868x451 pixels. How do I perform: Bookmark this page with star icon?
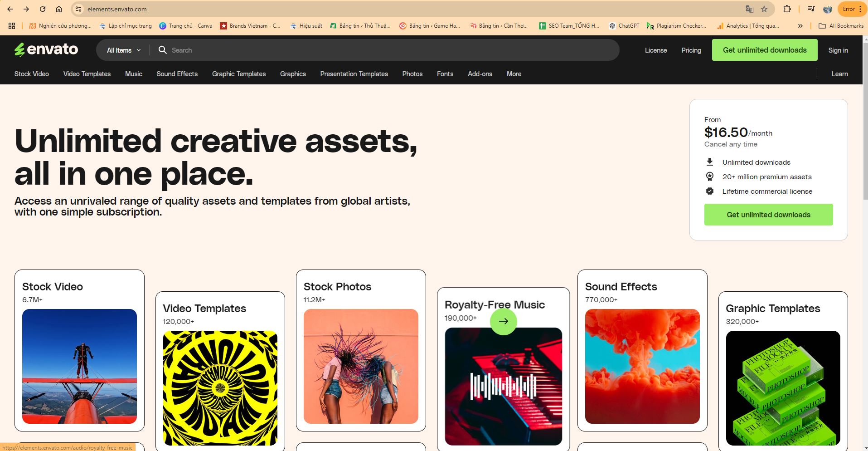tap(765, 9)
